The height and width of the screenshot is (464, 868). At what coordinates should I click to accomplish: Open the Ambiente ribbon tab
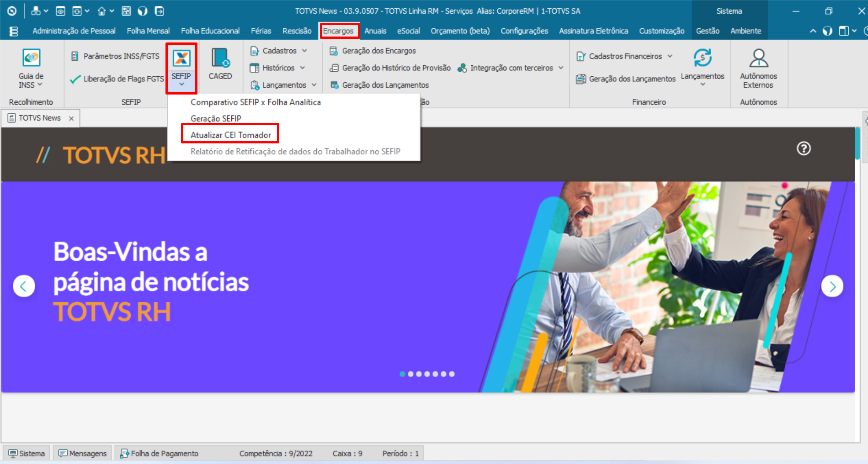coord(746,31)
